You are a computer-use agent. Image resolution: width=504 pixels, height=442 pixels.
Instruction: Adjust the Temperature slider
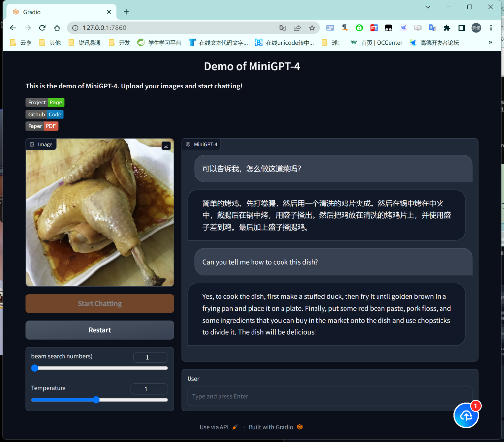pos(99,400)
